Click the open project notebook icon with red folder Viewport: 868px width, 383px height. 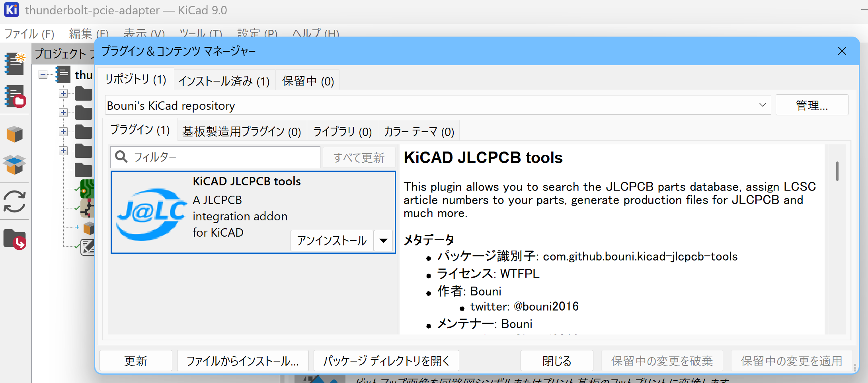15,97
